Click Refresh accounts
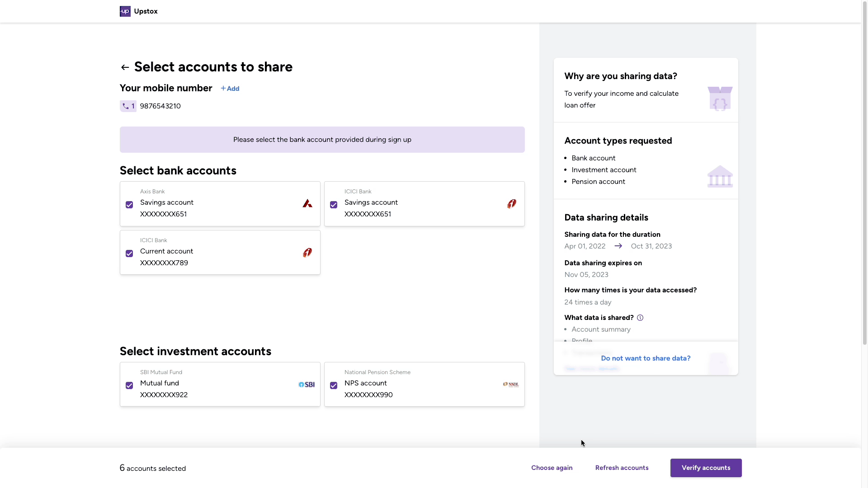The width and height of the screenshot is (868, 488). (x=622, y=468)
